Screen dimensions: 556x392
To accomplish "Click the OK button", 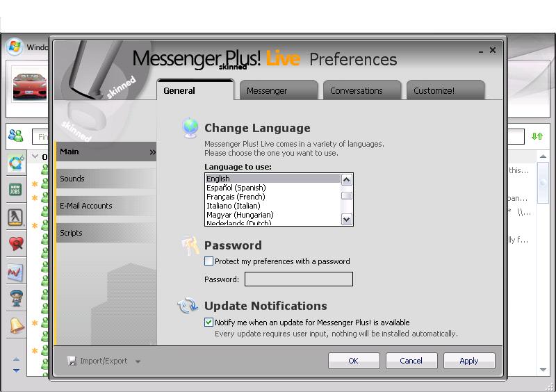I will point(353,361).
